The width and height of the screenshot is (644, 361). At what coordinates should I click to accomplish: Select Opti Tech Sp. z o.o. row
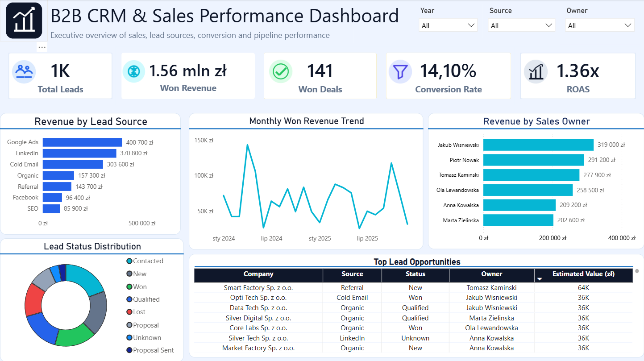pyautogui.click(x=413, y=298)
